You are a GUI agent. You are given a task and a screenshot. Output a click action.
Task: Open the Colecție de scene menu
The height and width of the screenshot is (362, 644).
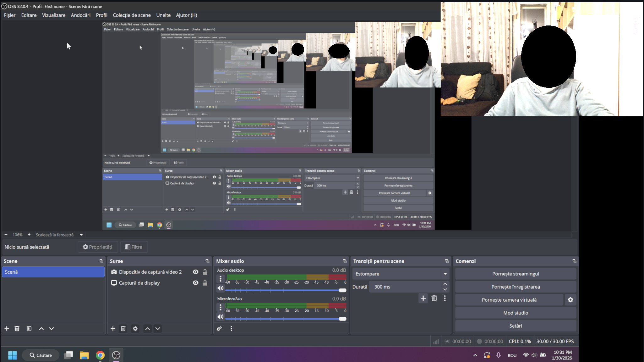[x=132, y=15]
